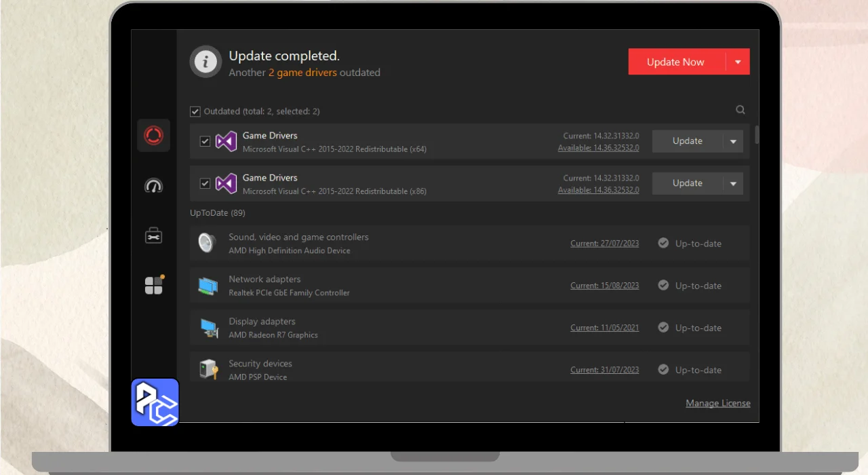The height and width of the screenshot is (475, 868).
Task: Select the AMD High Definition Audio Device row
Action: pos(469,244)
